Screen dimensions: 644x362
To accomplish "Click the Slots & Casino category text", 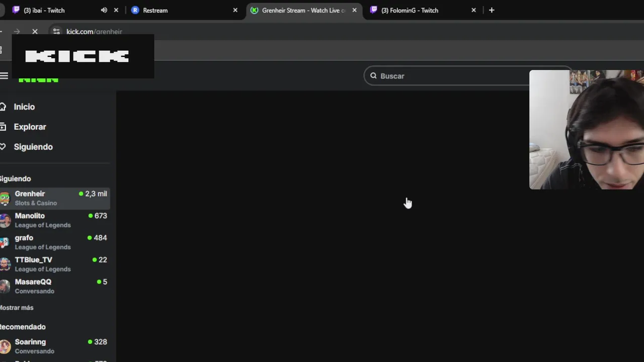I will click(x=36, y=203).
